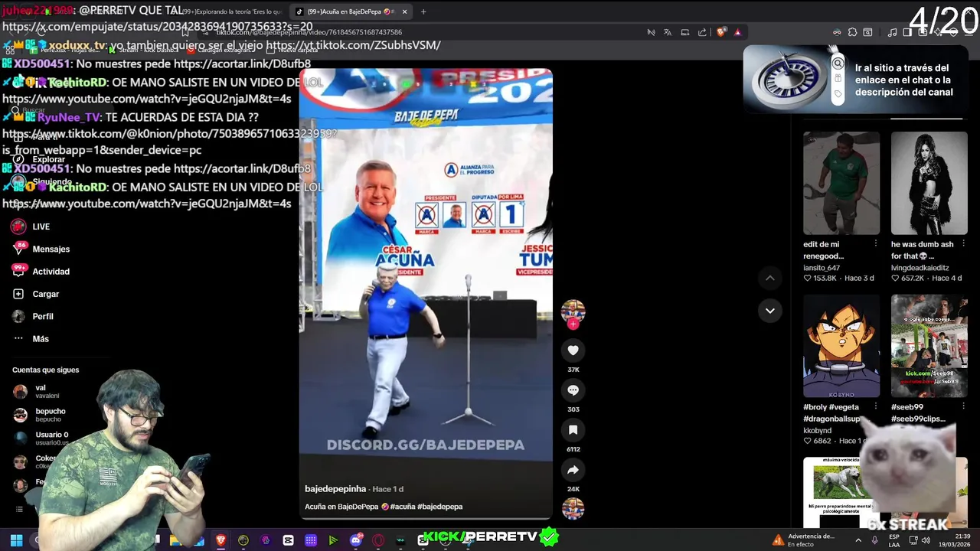The image size is (980, 551).
Task: Open the #broly #vegeta video thumbnail
Action: coord(841,346)
